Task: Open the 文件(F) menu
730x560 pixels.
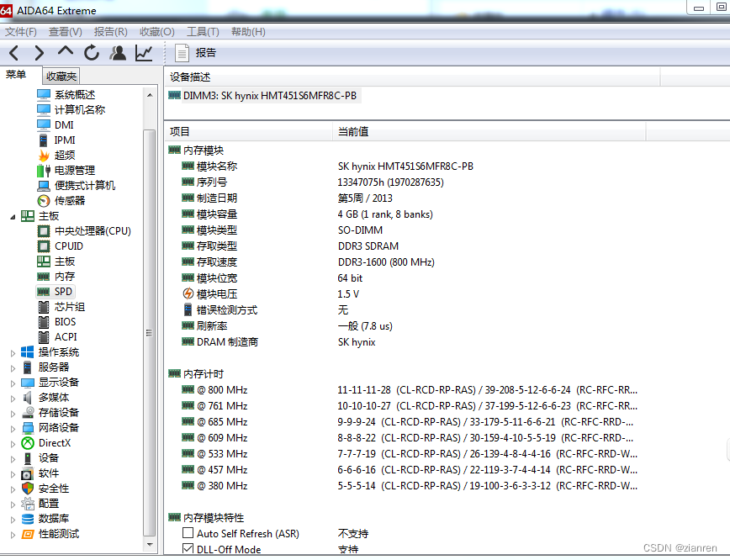Action: pyautogui.click(x=21, y=32)
